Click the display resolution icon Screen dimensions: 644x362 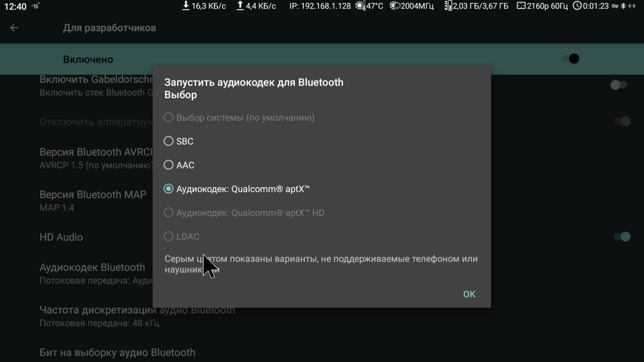pos(521,6)
